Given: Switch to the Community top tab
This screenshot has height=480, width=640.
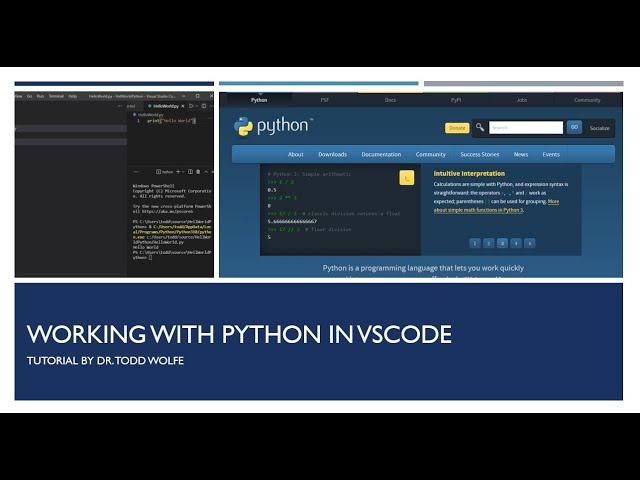Looking at the screenshot, I should click(587, 100).
